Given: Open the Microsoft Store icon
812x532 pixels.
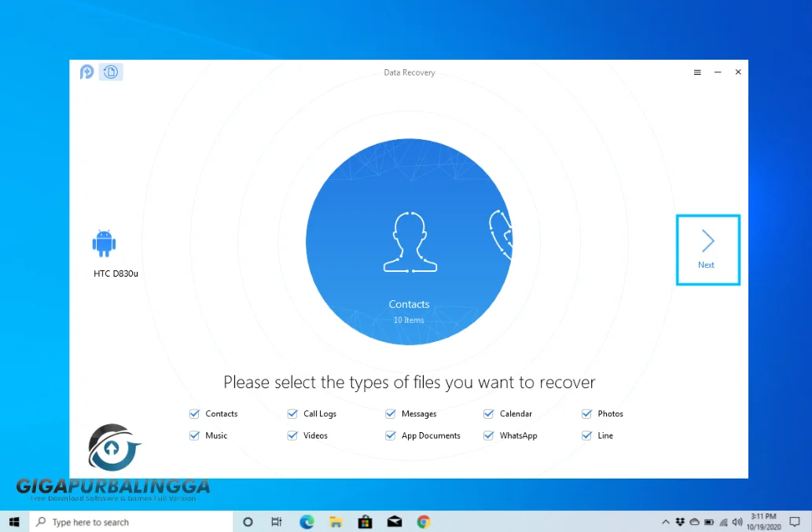Looking at the screenshot, I should click(365, 521).
